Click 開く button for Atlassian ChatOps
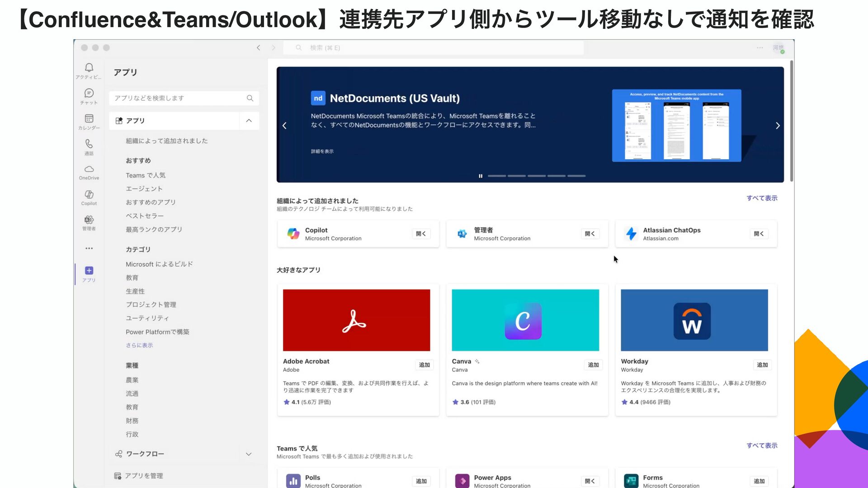868x488 pixels. pos(759,234)
